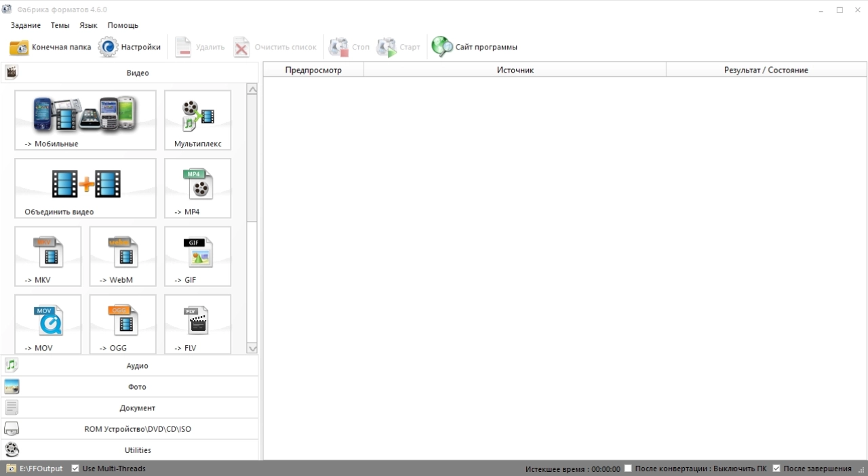Select the MOV conversion icon

click(48, 324)
